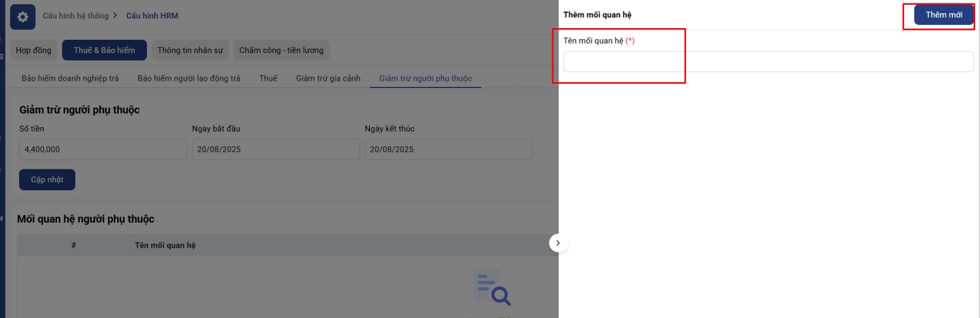Open the Bảo hiểm doanh nghiệp trả sub-tab
The height and width of the screenshot is (318, 980).
point(70,78)
